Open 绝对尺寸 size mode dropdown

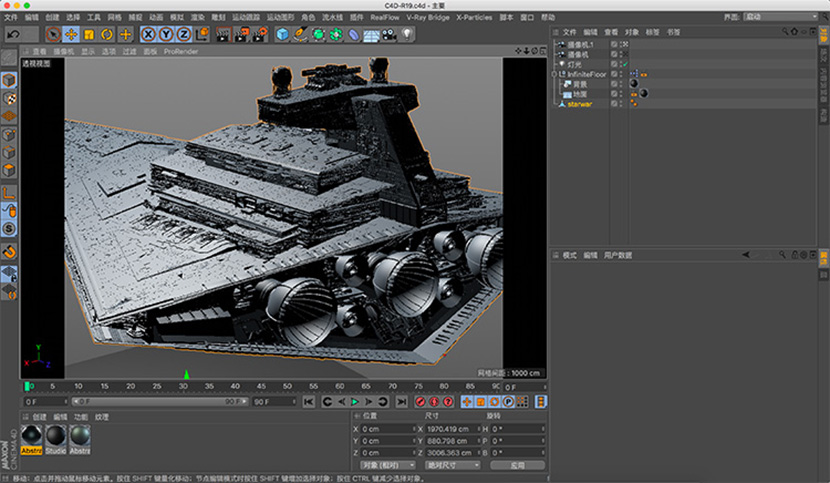point(452,465)
